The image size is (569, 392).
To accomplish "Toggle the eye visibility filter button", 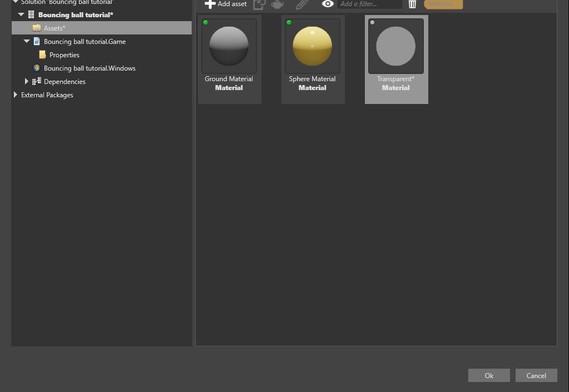I will click(328, 4).
